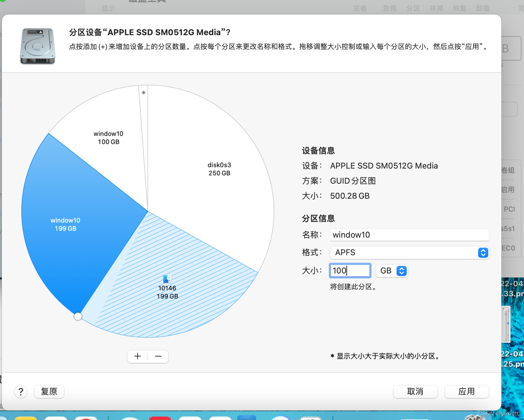Open help with the question mark button

21,391
